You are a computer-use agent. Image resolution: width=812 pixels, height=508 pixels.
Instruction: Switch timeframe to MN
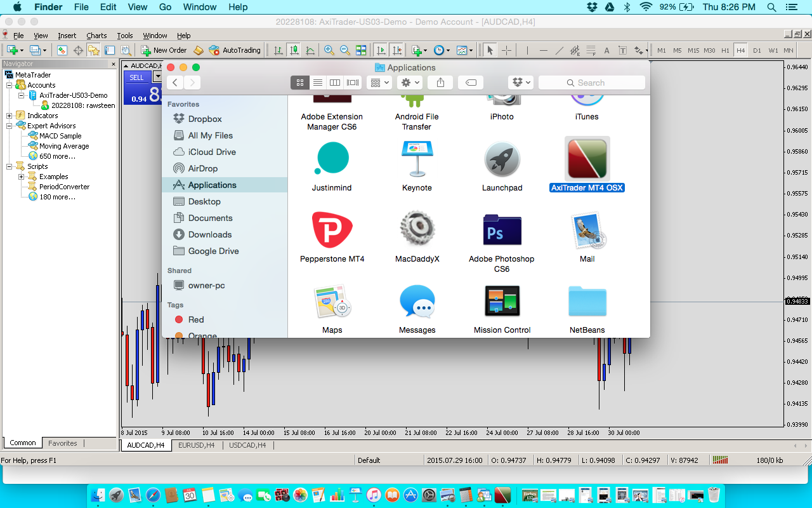coord(789,50)
